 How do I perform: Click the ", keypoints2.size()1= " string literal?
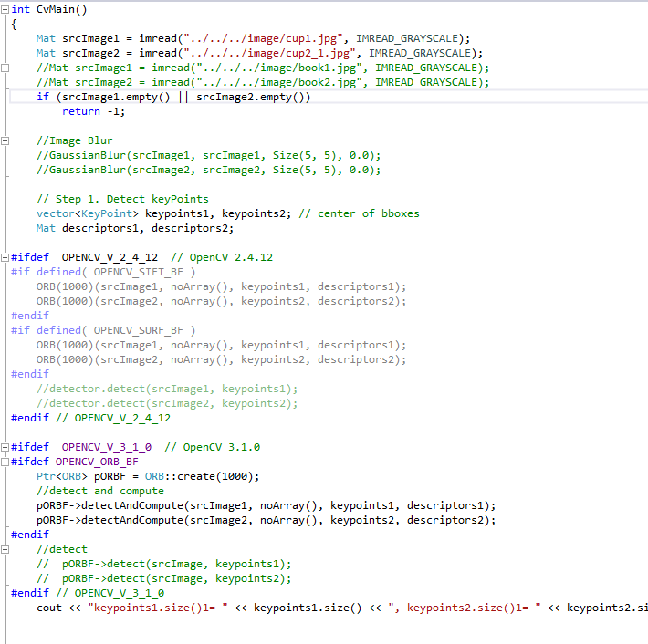click(x=465, y=608)
